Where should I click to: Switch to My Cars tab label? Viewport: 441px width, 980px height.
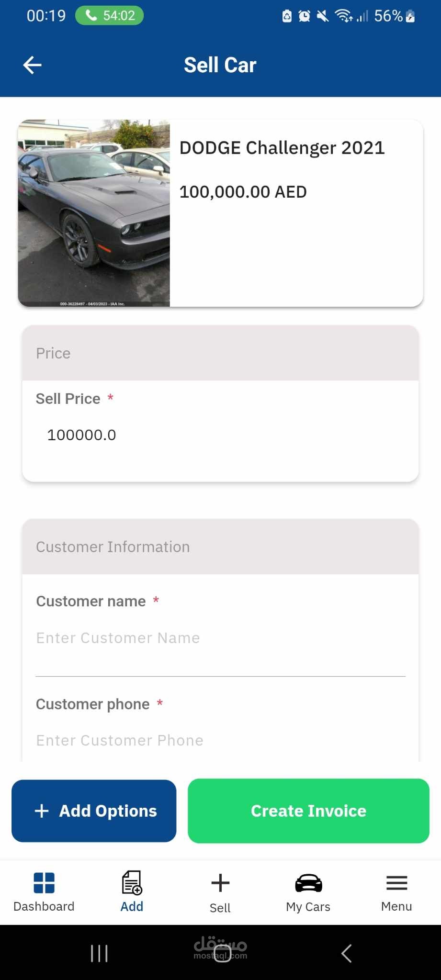pyautogui.click(x=308, y=907)
